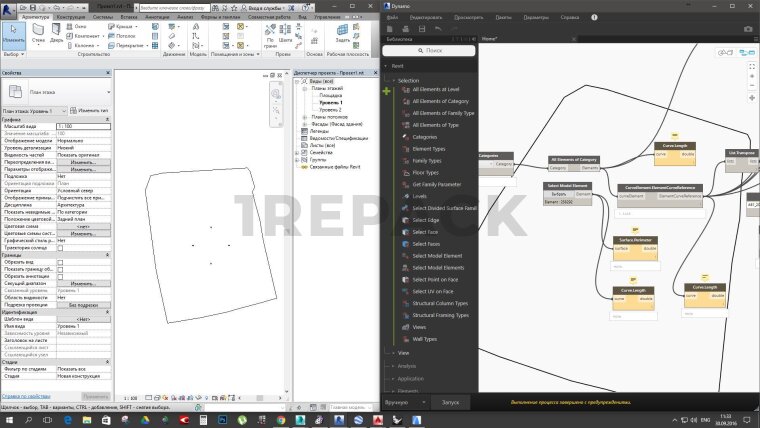Click the Дверь (Door) tool
The image size is (760, 428).
(53, 36)
